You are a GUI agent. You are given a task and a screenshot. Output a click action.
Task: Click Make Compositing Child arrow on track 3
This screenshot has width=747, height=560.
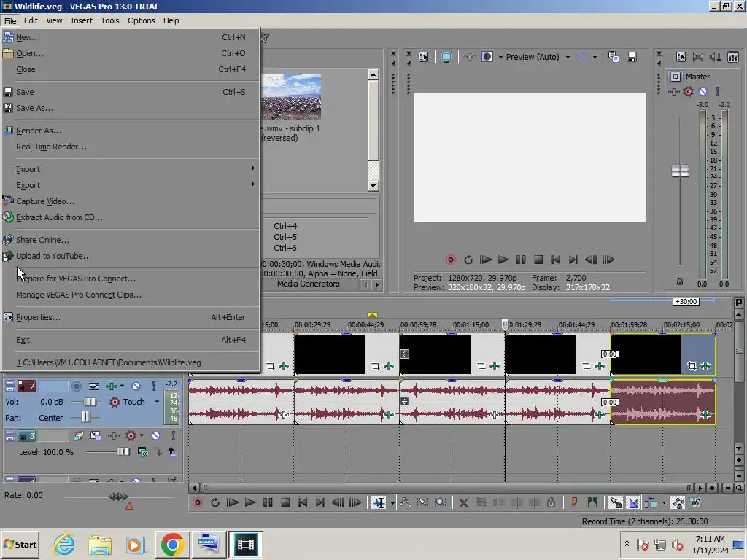click(x=172, y=452)
